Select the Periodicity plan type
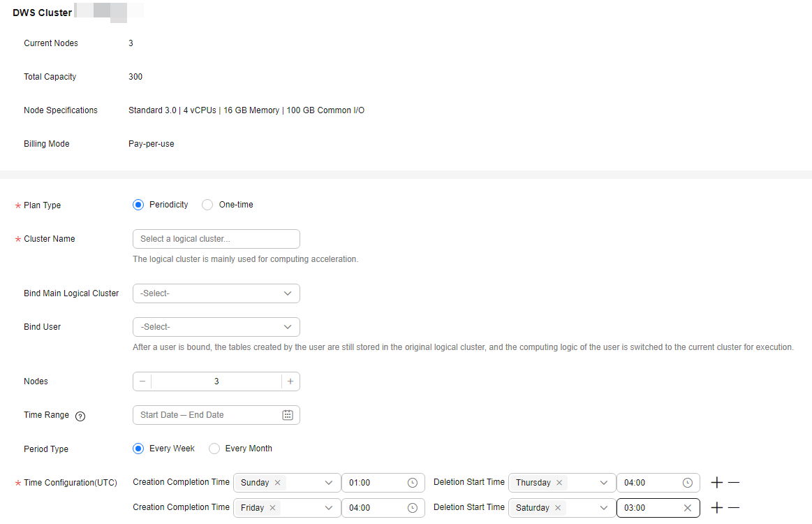Viewport: 812px width, 524px height. [138, 205]
